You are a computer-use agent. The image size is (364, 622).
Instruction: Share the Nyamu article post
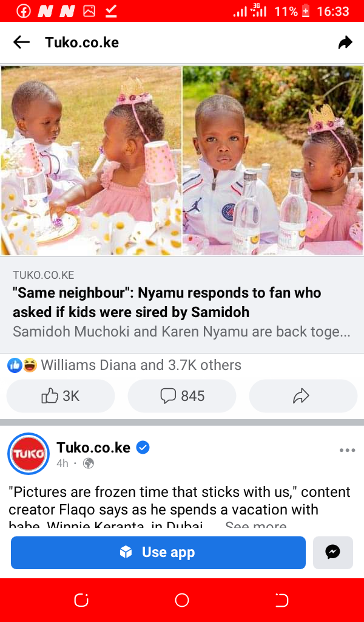click(x=303, y=396)
